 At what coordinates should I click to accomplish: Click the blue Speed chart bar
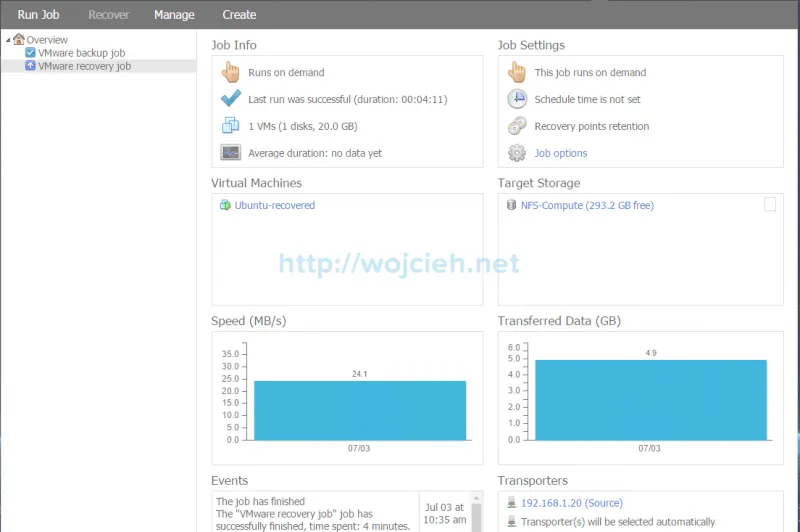click(x=359, y=410)
